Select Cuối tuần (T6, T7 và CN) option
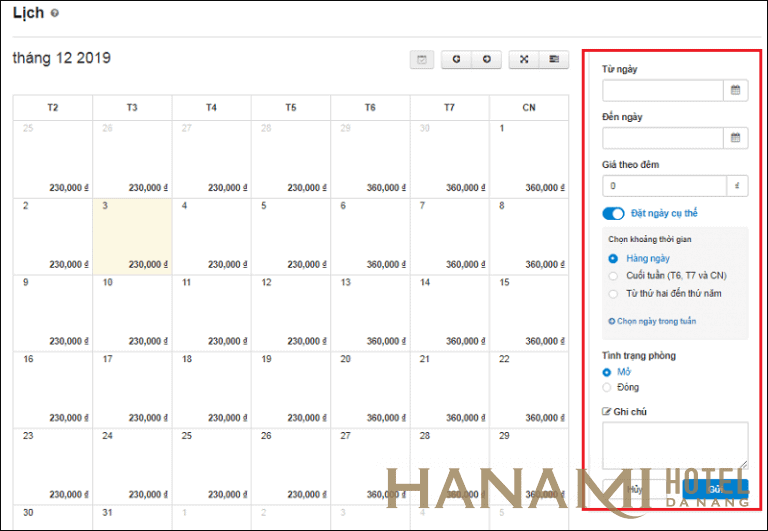This screenshot has height=531, width=768. click(613, 276)
